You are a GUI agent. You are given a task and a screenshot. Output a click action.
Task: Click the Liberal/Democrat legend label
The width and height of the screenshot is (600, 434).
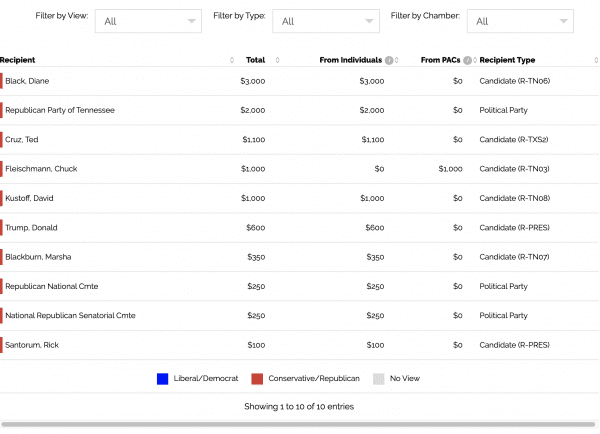(x=206, y=379)
